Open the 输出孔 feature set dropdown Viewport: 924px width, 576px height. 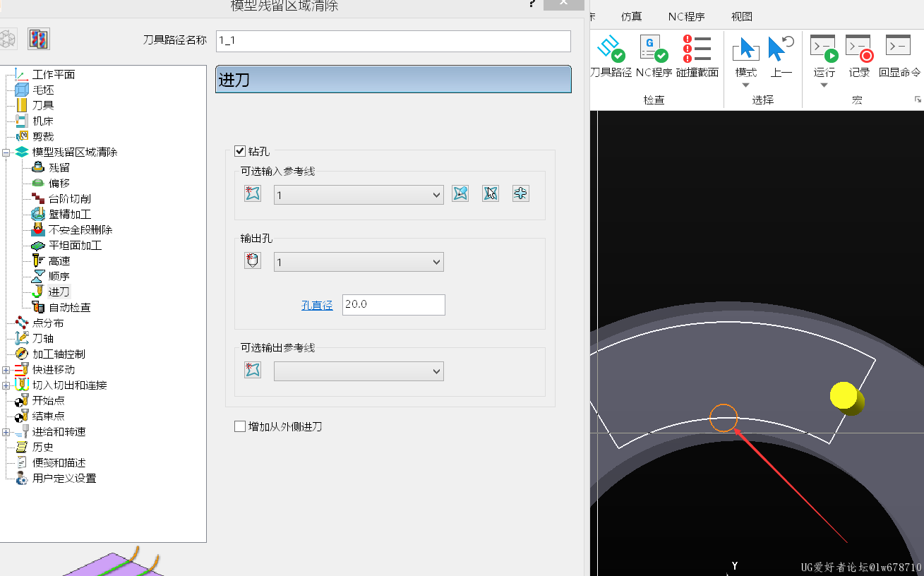pyautogui.click(x=359, y=262)
